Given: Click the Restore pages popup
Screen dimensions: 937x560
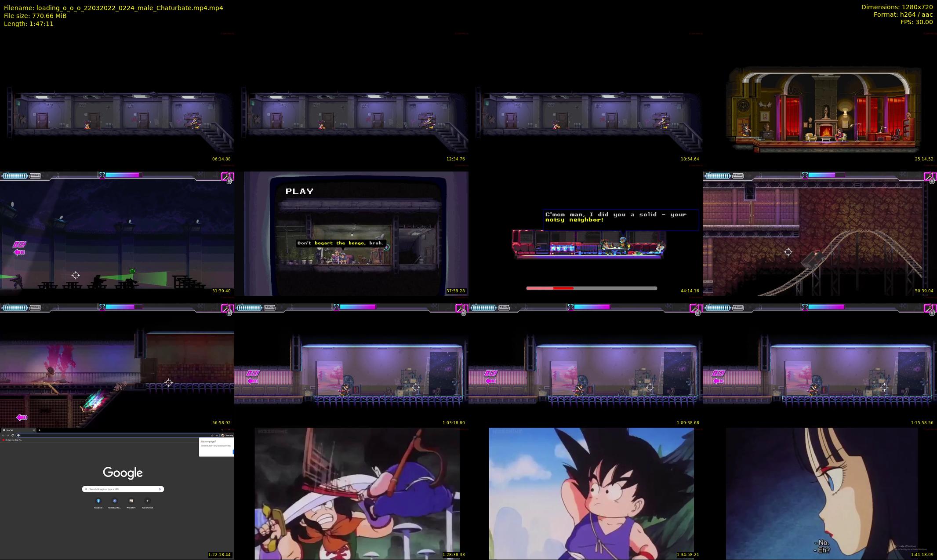Looking at the screenshot, I should click(216, 446).
